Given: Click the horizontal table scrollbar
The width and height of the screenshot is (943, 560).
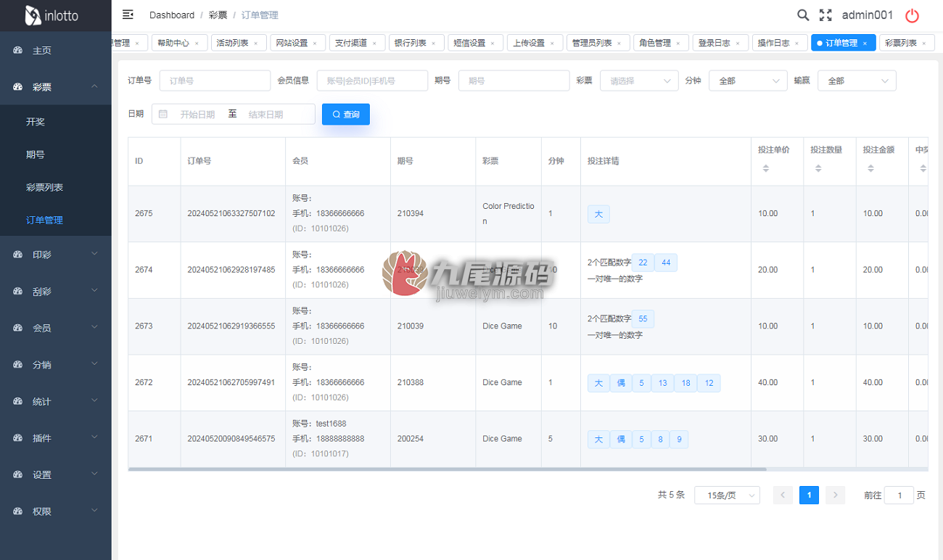Looking at the screenshot, I should point(447,469).
